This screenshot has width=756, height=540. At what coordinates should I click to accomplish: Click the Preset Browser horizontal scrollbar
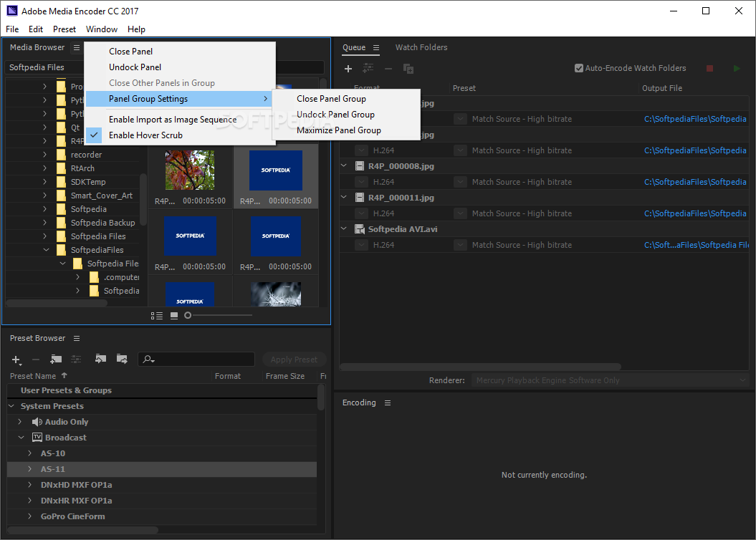(x=83, y=530)
